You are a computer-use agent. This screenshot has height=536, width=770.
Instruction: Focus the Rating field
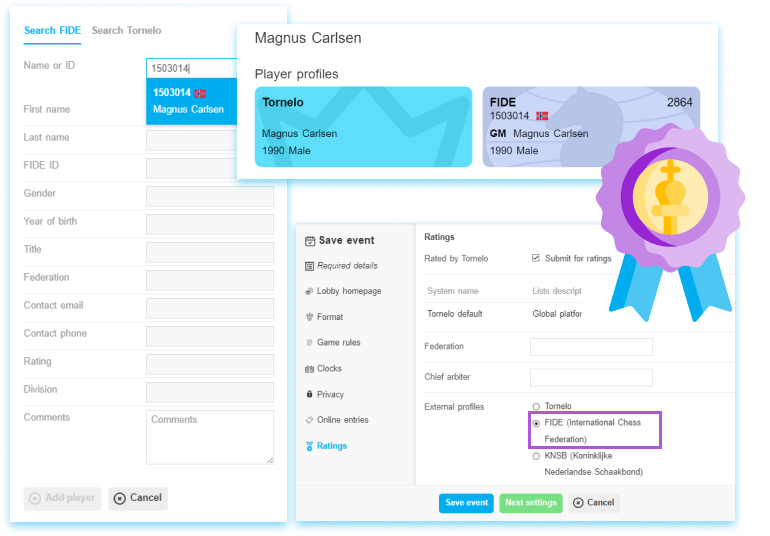(x=210, y=365)
